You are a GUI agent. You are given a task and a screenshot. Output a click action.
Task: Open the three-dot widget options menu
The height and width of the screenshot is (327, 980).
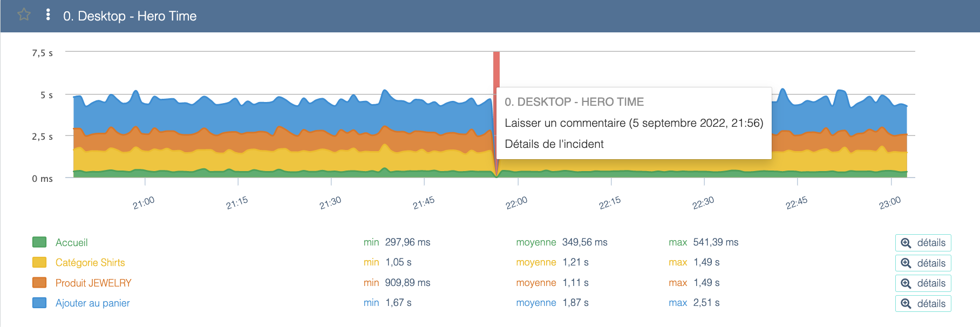[48, 15]
